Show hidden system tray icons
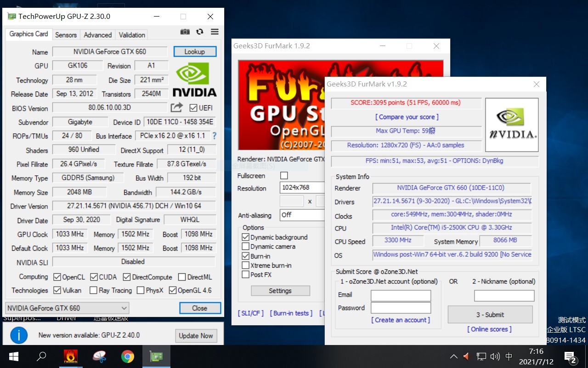This screenshot has width=588, height=368. pyautogui.click(x=454, y=356)
